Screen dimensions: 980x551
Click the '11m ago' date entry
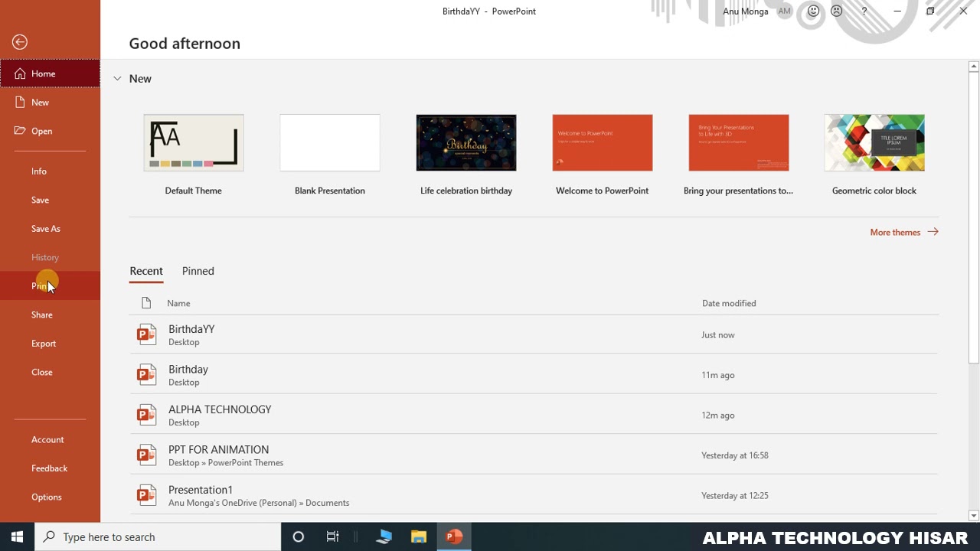pos(718,375)
